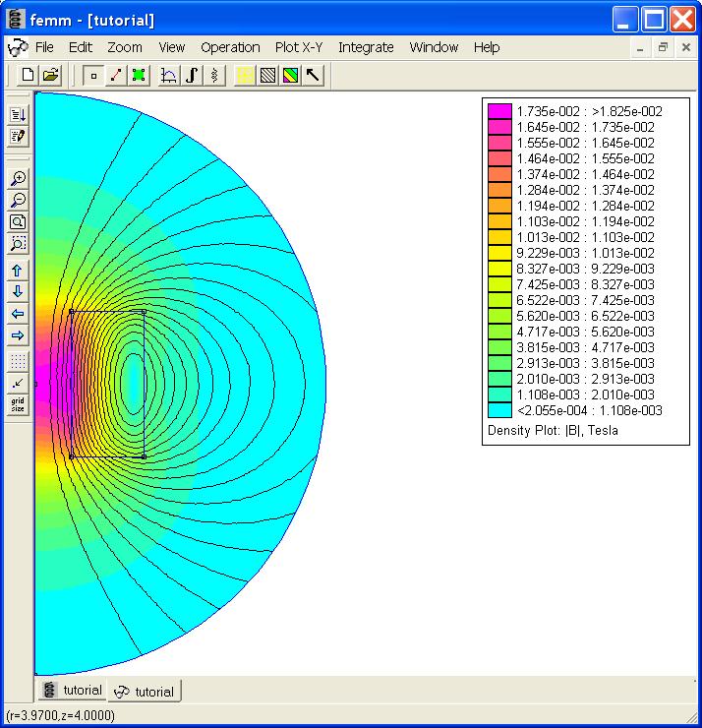Click the femm glasses icon beside File

18,47
